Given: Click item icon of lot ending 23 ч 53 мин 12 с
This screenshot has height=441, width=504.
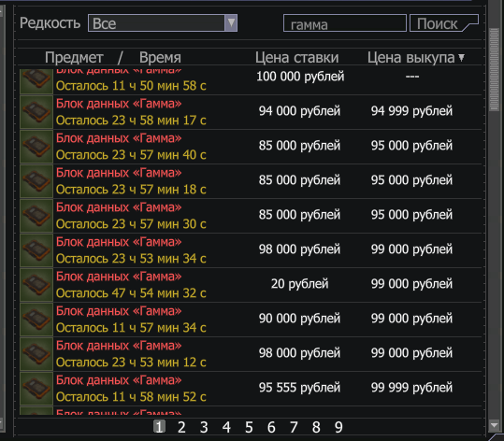Looking at the screenshot, I should coord(36,354).
